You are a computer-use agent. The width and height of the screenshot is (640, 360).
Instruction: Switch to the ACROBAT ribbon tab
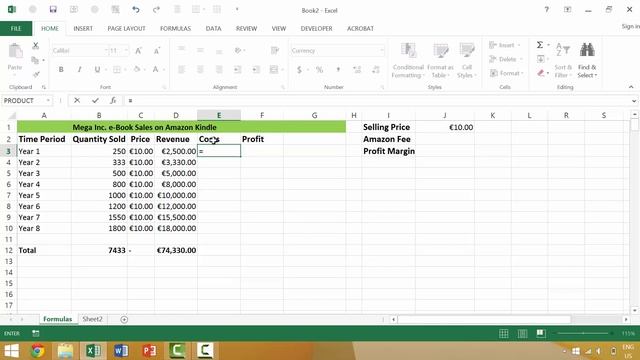tap(360, 29)
